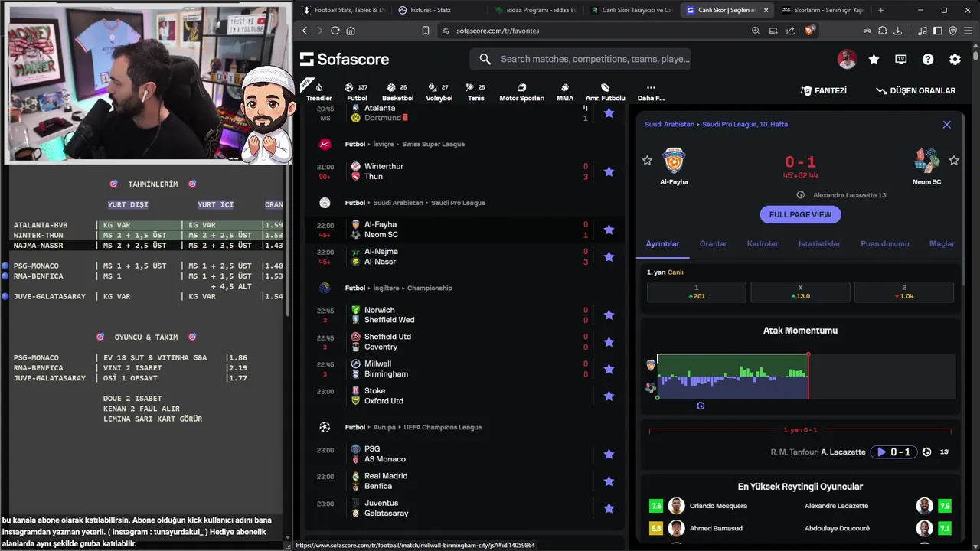Bookmark this page in the browser

click(426, 31)
